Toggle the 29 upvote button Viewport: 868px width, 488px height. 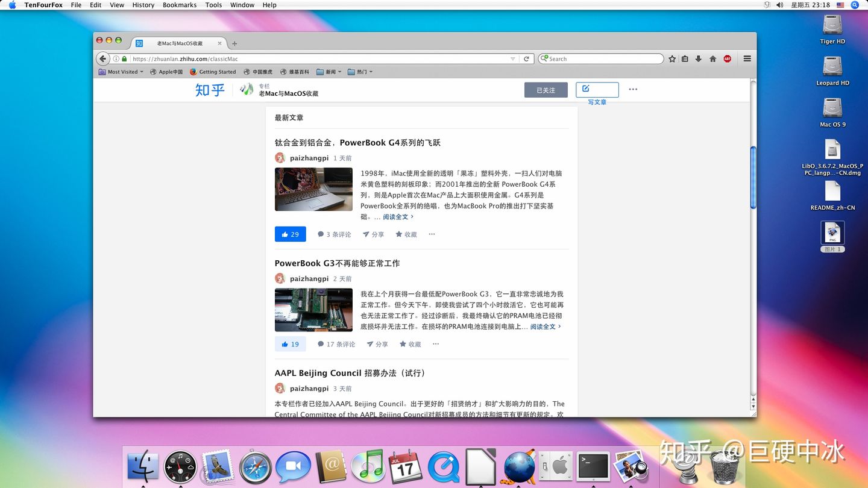pos(290,234)
